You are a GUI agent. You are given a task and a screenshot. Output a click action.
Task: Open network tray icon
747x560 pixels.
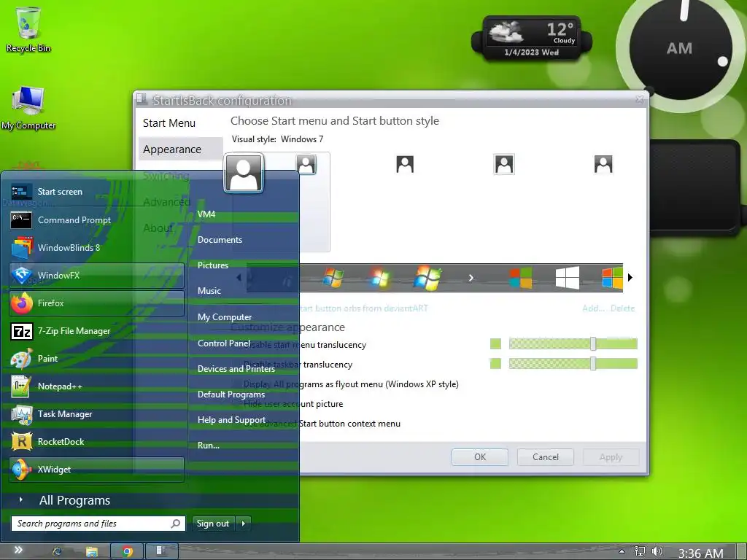[x=639, y=551]
